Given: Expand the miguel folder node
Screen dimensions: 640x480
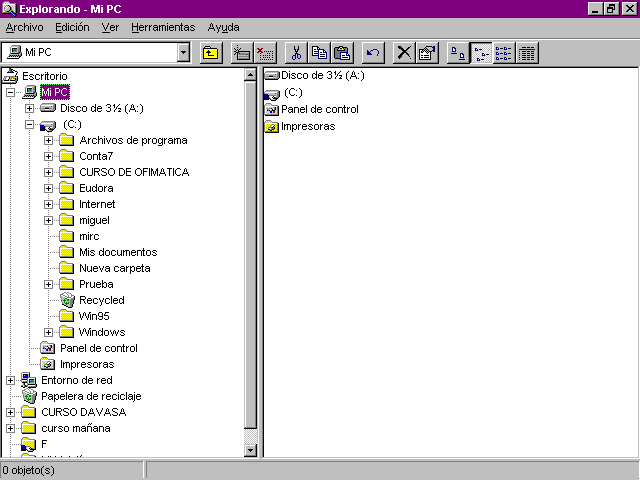Looking at the screenshot, I should pos(49,220).
